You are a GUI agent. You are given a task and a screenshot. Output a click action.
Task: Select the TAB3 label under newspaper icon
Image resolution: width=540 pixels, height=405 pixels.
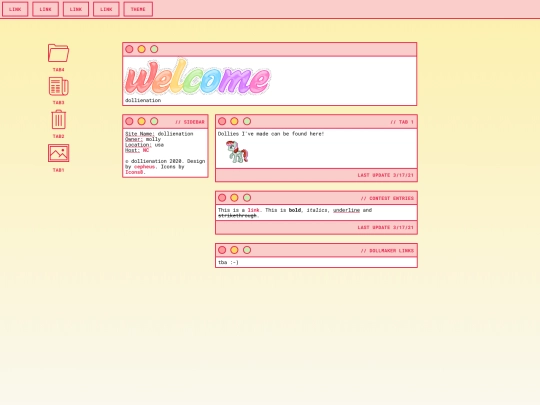[59, 102]
